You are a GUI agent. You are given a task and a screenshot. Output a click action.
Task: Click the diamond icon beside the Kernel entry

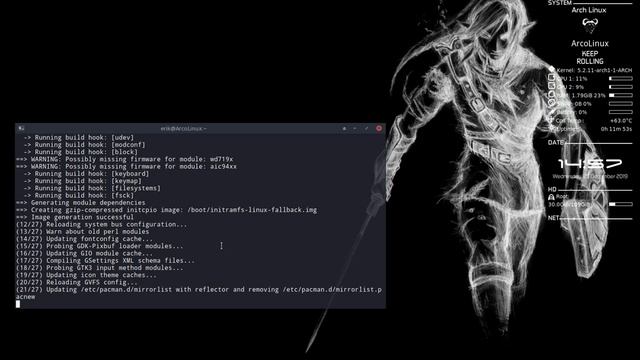click(552, 69)
